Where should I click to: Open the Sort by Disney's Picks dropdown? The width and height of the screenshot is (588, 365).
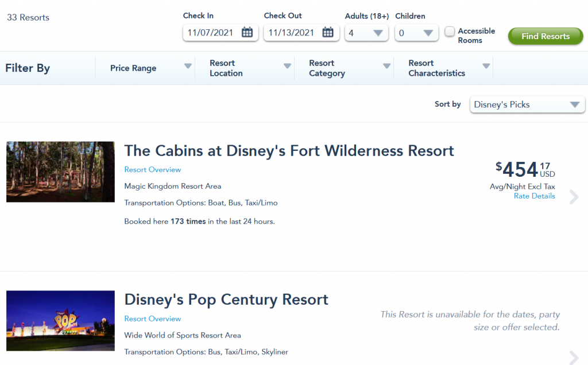point(527,104)
